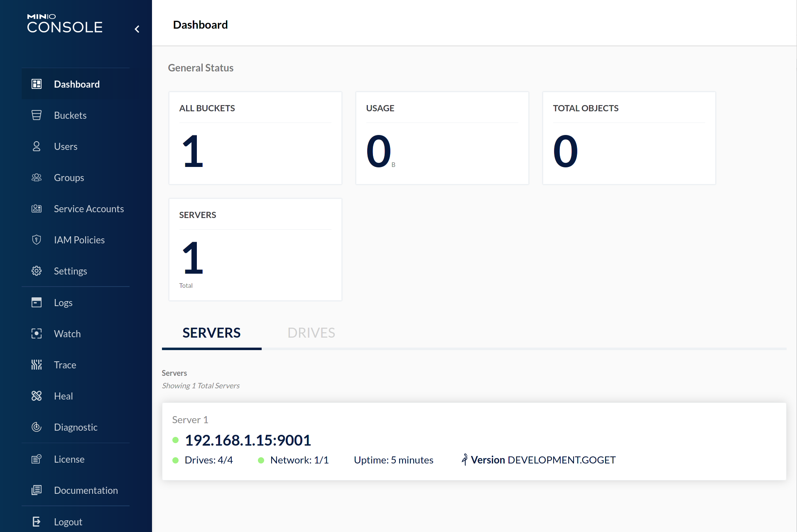Click the Service Accounts icon
Image resolution: width=797 pixels, height=532 pixels.
[37, 209]
